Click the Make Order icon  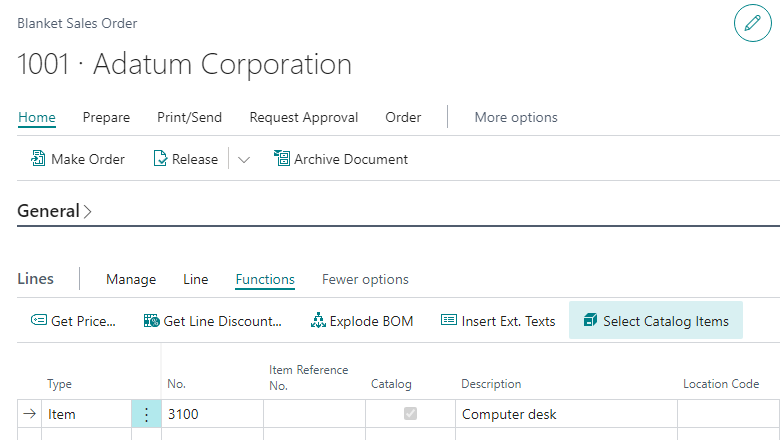pyautogui.click(x=38, y=158)
